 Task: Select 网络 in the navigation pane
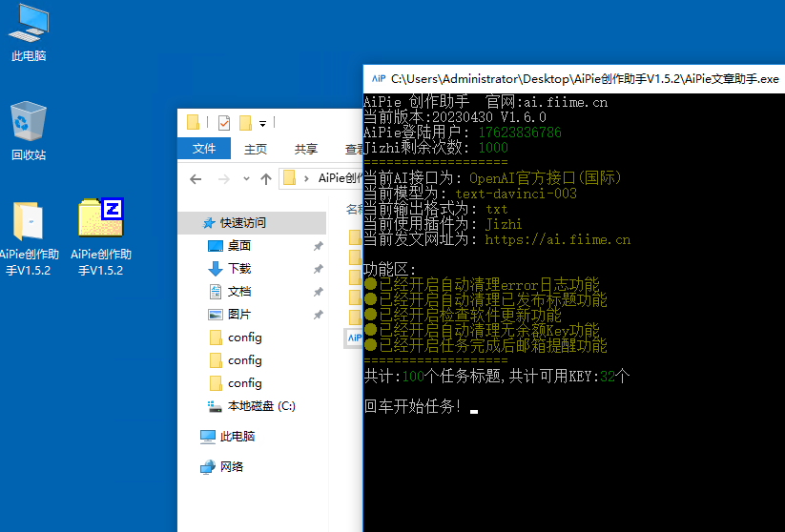coord(232,467)
